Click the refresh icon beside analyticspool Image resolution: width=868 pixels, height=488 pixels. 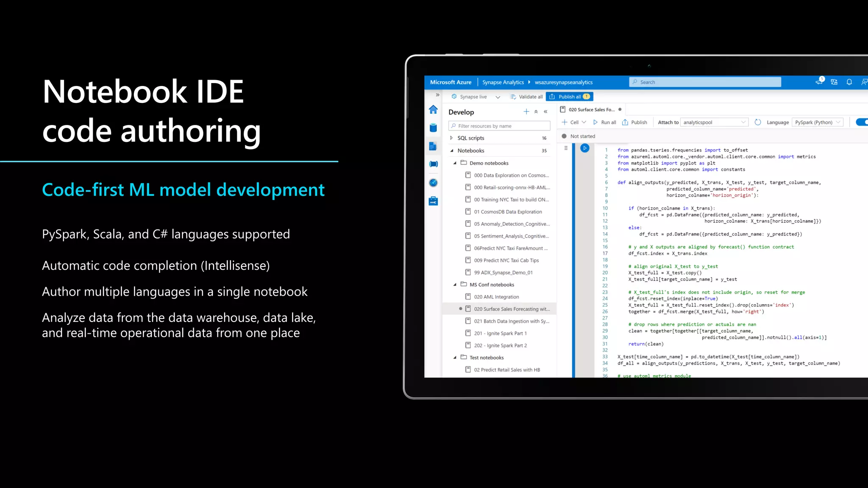pyautogui.click(x=758, y=122)
